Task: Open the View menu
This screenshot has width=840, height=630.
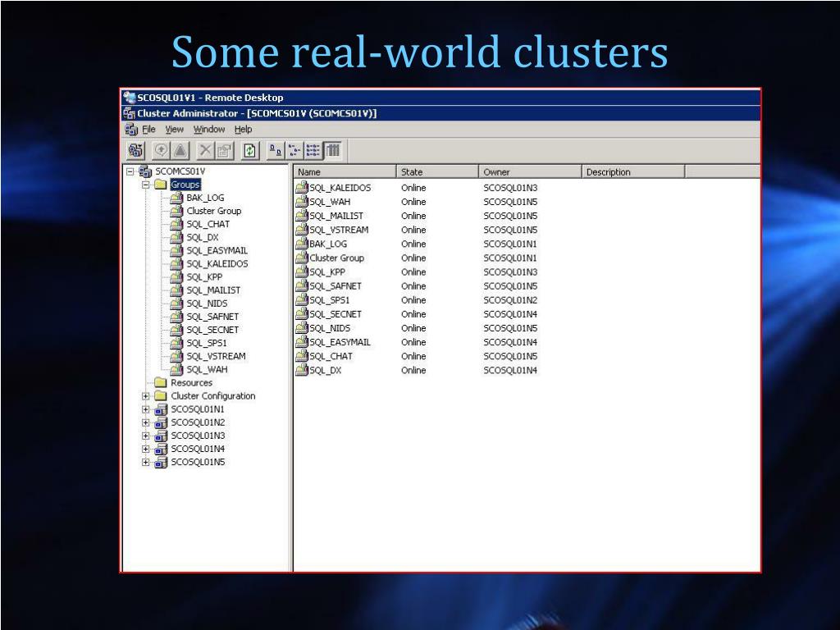Action: (x=174, y=129)
